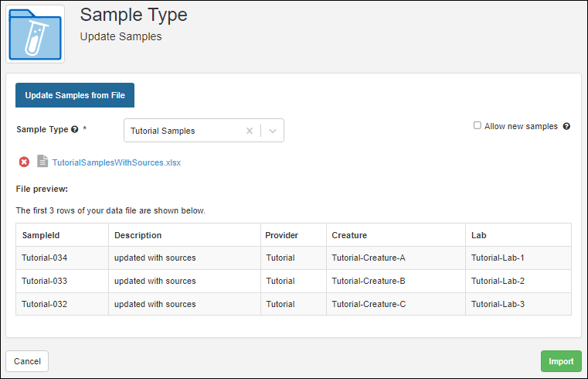Click the Sample Type flask folder icon
588x379 pixels.
point(35,33)
